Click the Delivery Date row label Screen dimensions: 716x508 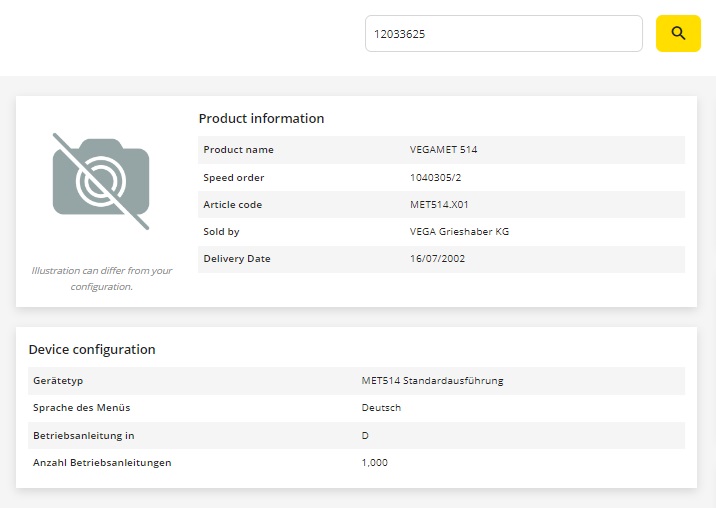pyautogui.click(x=236, y=259)
